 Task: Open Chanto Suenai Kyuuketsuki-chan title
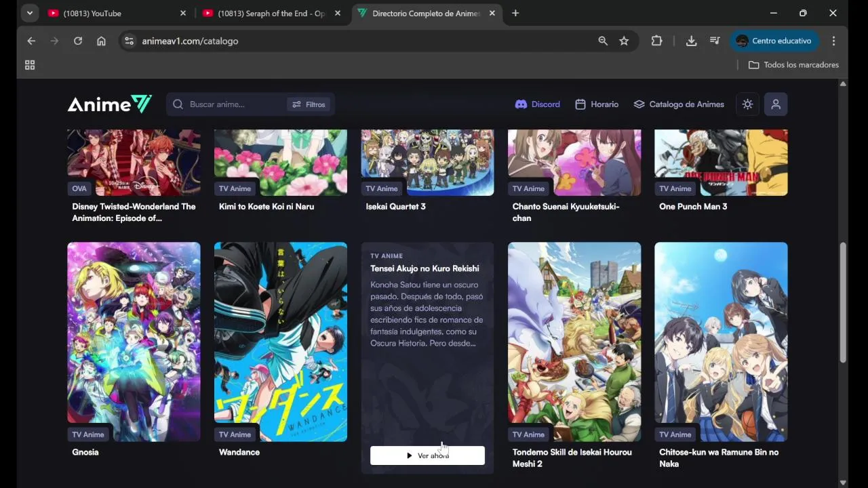coord(566,212)
